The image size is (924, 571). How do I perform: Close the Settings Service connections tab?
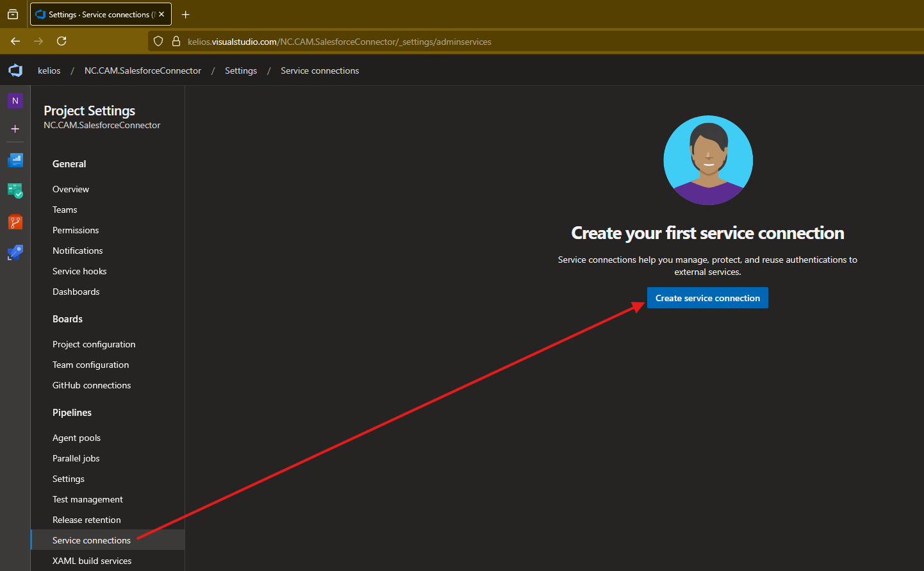161,14
